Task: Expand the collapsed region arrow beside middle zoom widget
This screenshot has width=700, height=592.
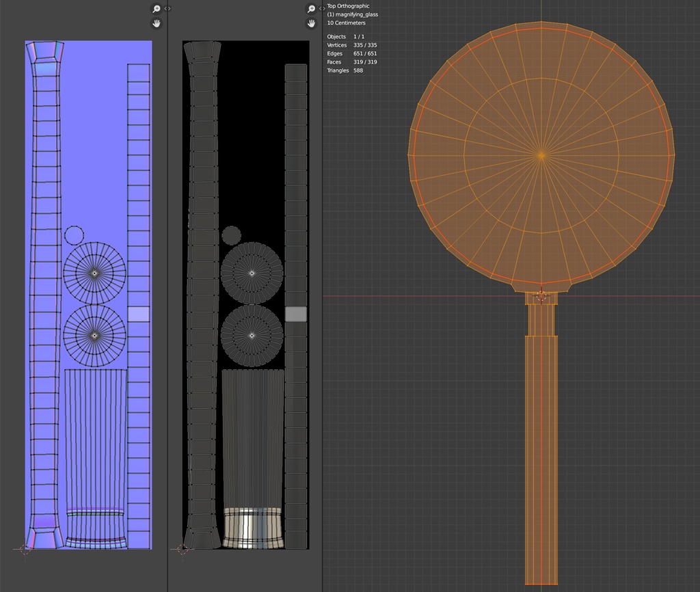Action: point(321,8)
